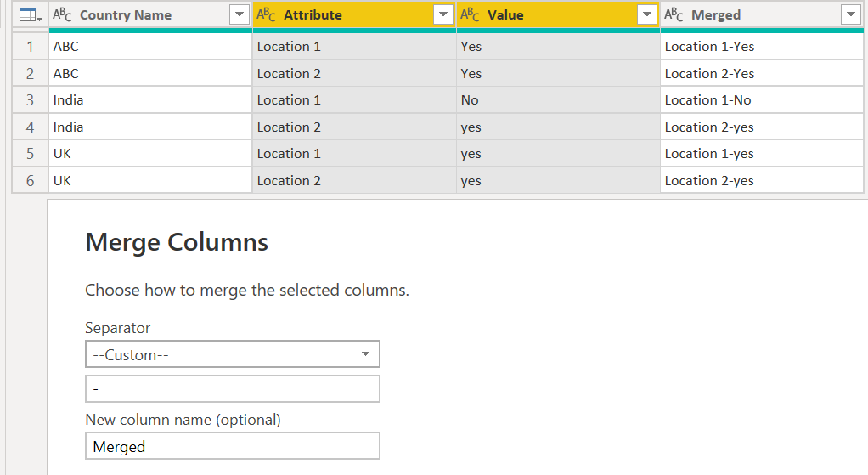Open the Value column filter dropdown
The image size is (868, 475).
pyautogui.click(x=646, y=15)
